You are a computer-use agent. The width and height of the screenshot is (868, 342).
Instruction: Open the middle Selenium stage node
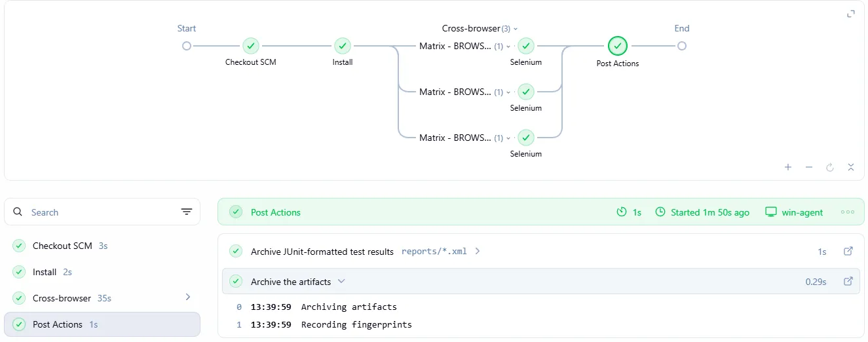526,92
